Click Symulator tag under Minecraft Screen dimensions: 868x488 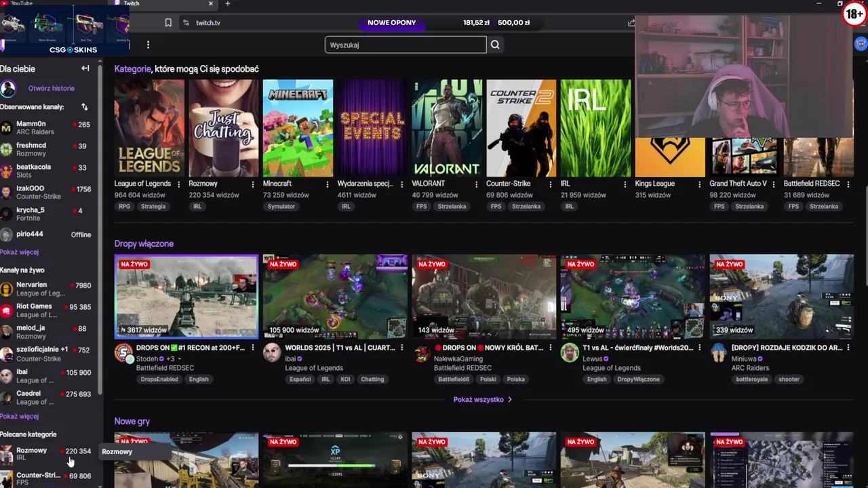tap(281, 207)
